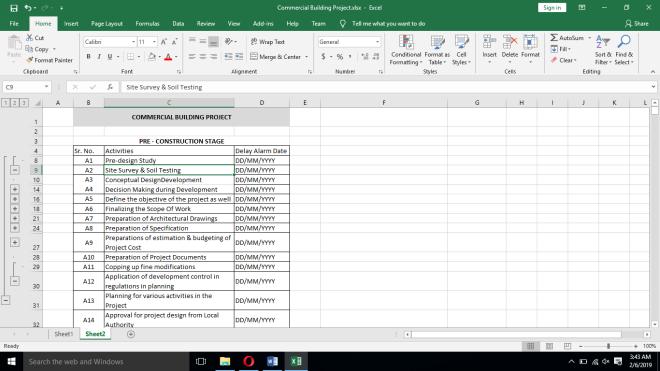This screenshot has height=371, width=660.
Task: Apply the red Font Color
Action: point(168,57)
